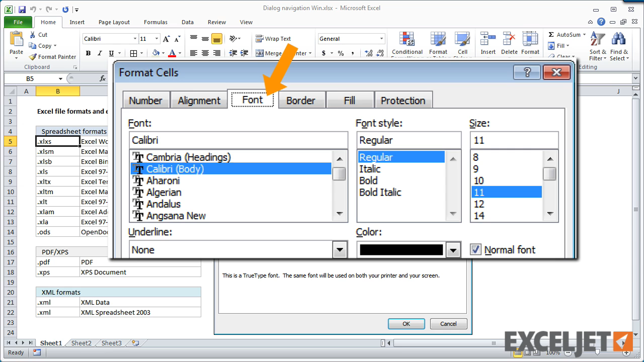Open Excel Help question mark
644x362 pixels.
[x=601, y=22]
